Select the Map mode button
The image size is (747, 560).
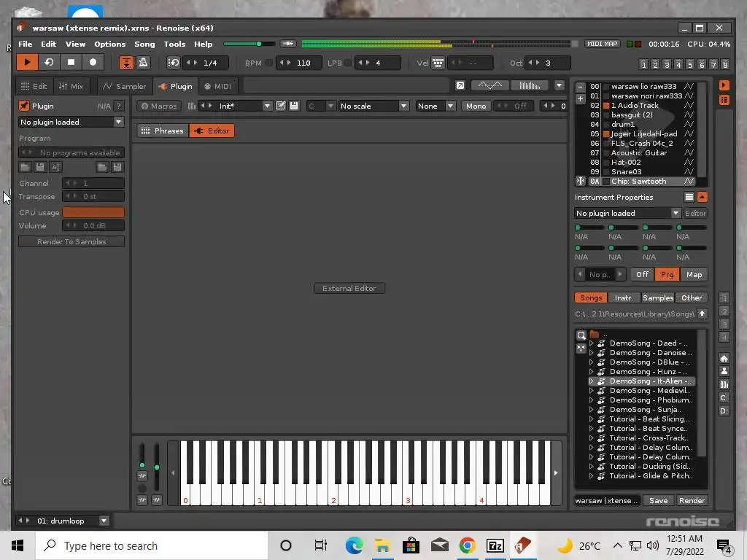pos(694,274)
